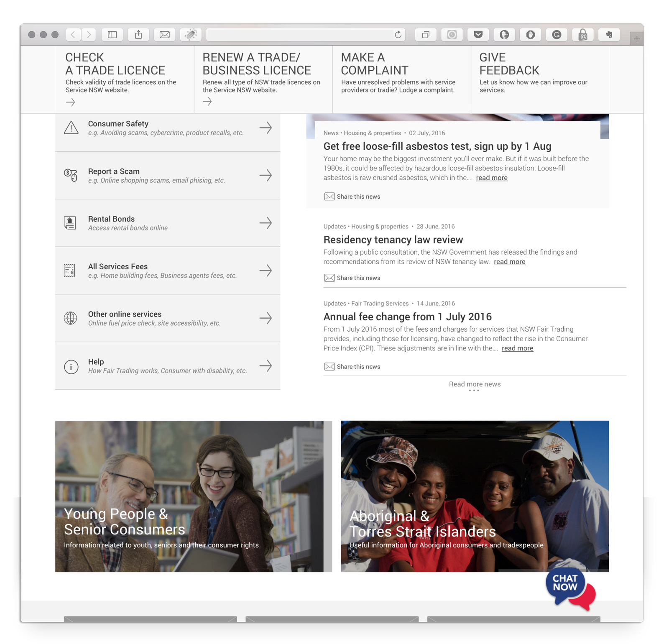
Task: Open the Give Feedback tile
Action: coord(540,79)
